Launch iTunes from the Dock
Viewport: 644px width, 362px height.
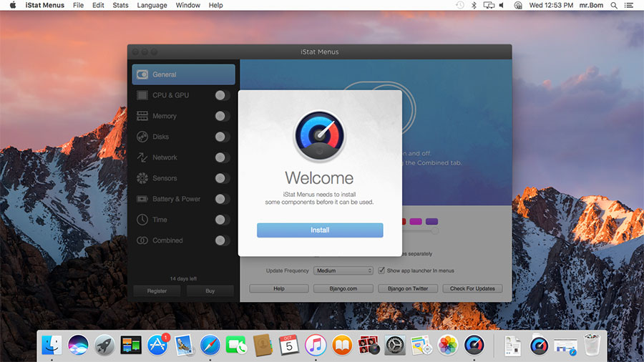316,345
